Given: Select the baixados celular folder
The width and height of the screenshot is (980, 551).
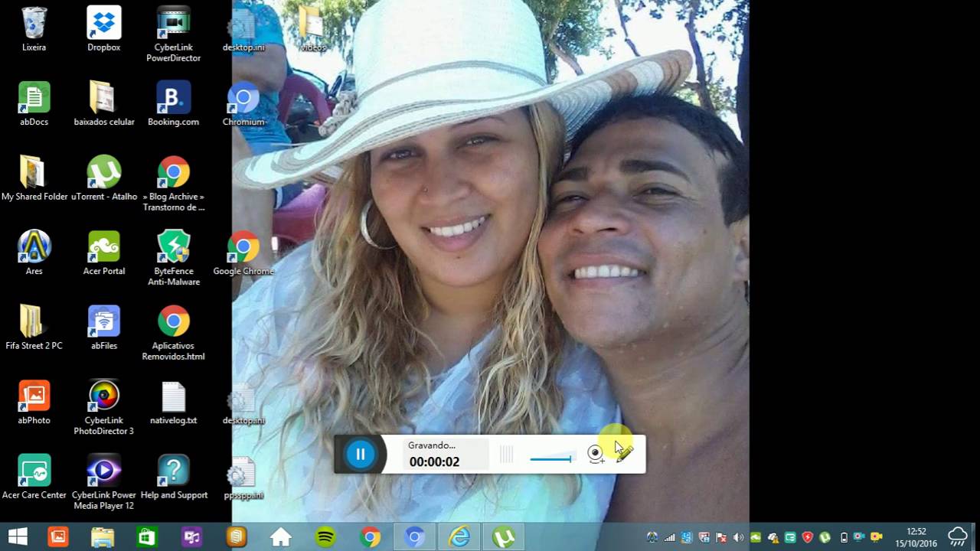Looking at the screenshot, I should pos(103,104).
